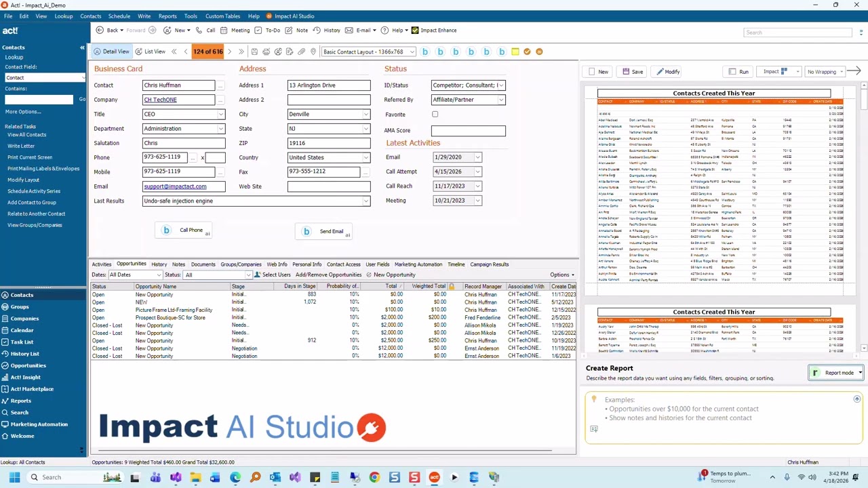The height and width of the screenshot is (488, 868).
Task: Click the map pin location icon
Action: (x=313, y=52)
